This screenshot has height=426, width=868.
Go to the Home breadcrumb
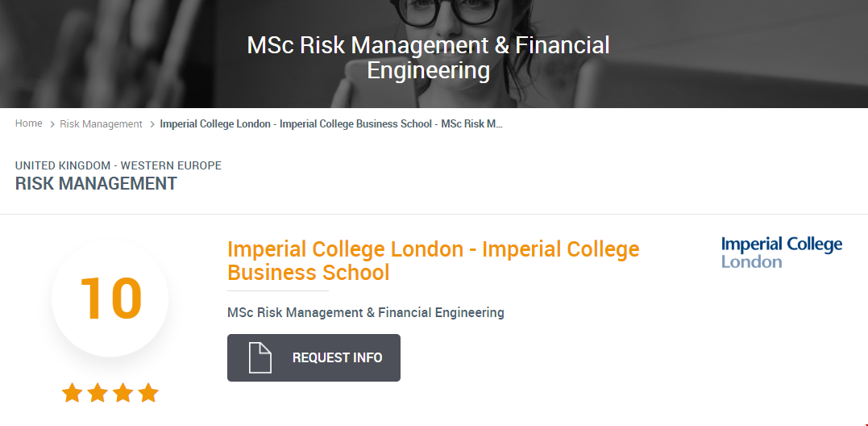[x=29, y=123]
